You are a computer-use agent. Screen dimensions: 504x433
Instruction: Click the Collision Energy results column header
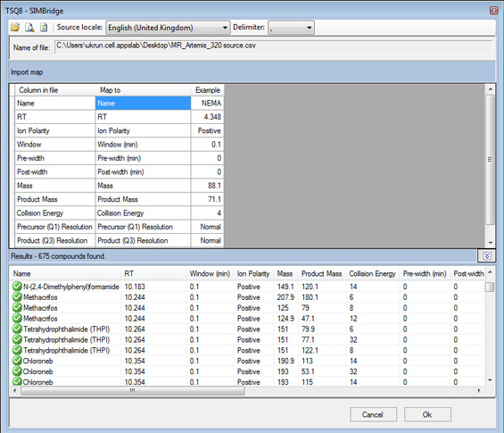tap(372, 274)
